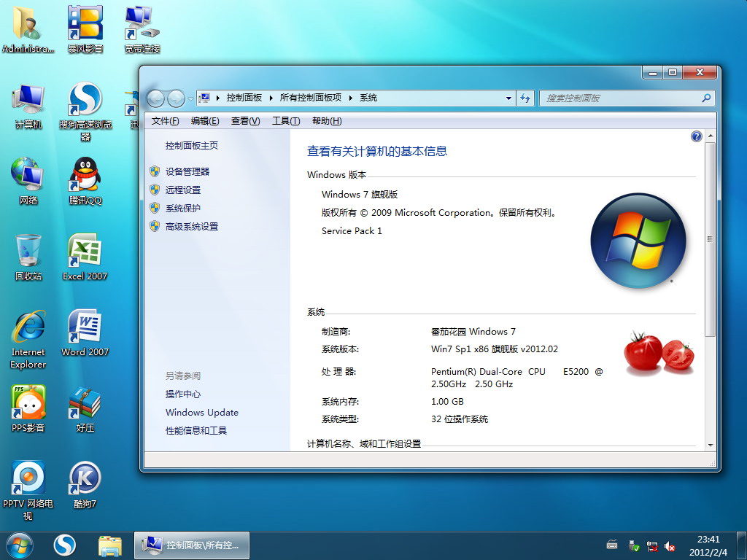Click the refresh button beside address bar
This screenshot has height=560, width=747.
tap(525, 98)
